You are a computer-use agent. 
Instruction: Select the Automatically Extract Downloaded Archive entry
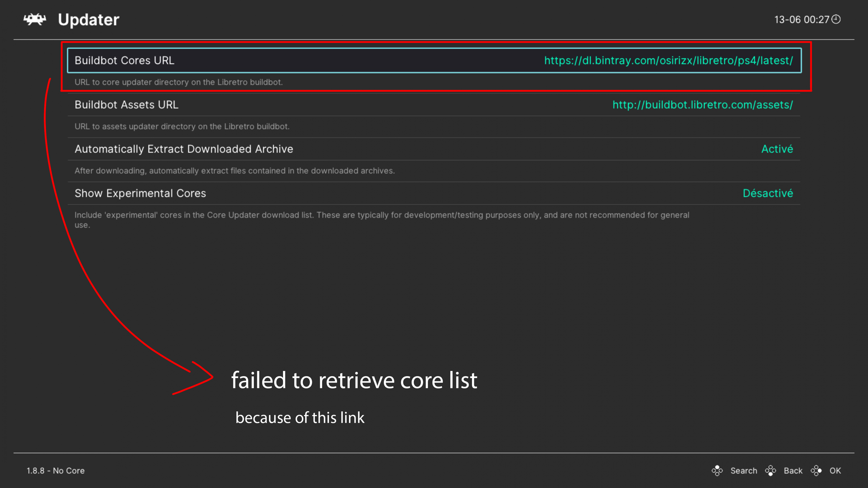click(434, 149)
